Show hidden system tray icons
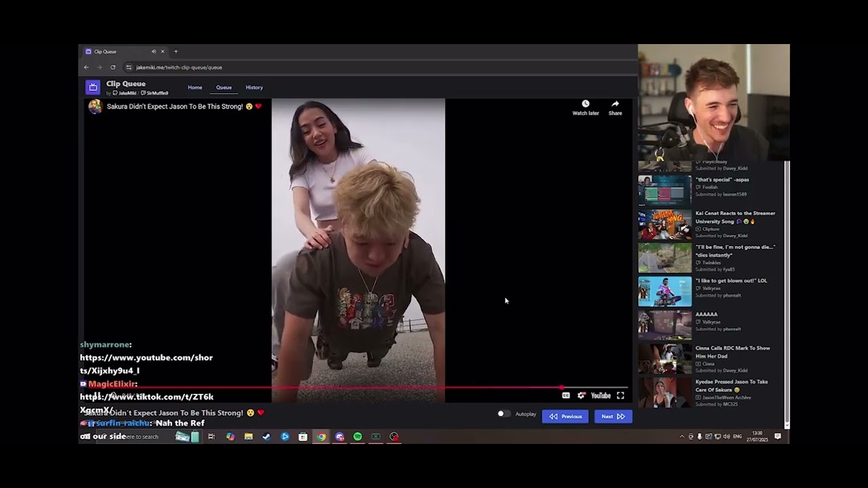This screenshot has height=488, width=868. pyautogui.click(x=682, y=436)
